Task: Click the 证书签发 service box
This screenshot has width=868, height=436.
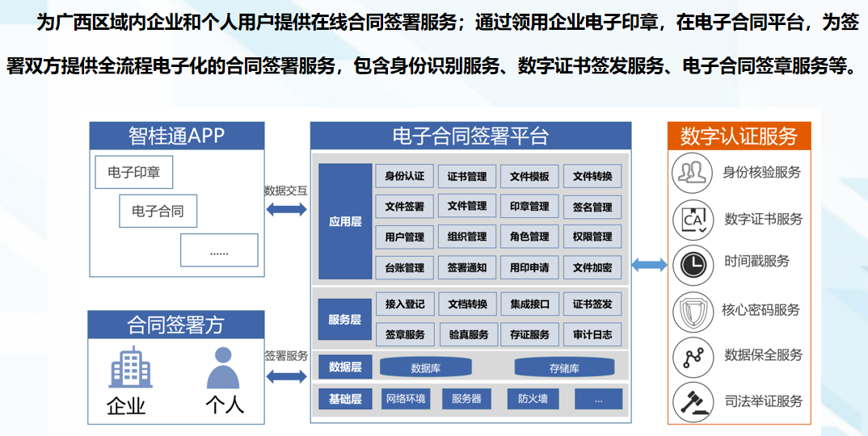Action: [x=592, y=304]
